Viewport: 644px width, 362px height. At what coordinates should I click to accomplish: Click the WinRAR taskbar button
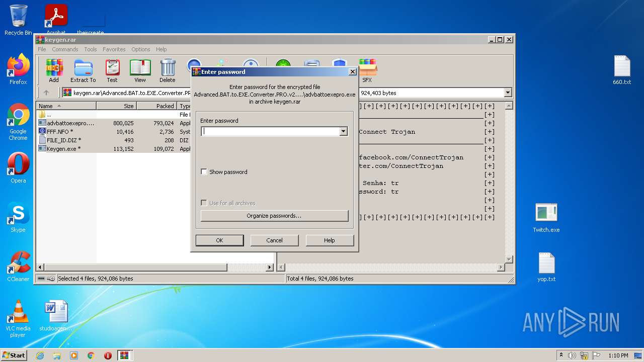coord(124,355)
